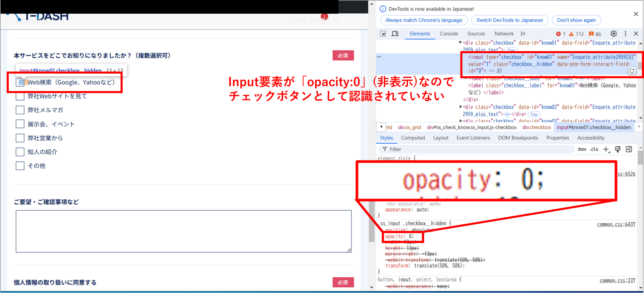Click Switch DevTools to Japanese button
Image resolution: width=644 pixels, height=293 pixels.
click(x=509, y=20)
